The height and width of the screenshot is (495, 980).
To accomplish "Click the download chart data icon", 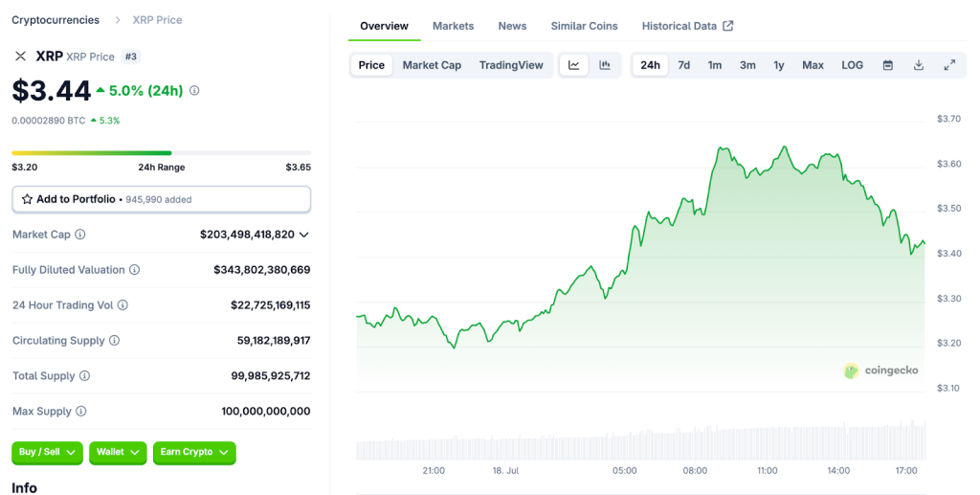I will 919,65.
